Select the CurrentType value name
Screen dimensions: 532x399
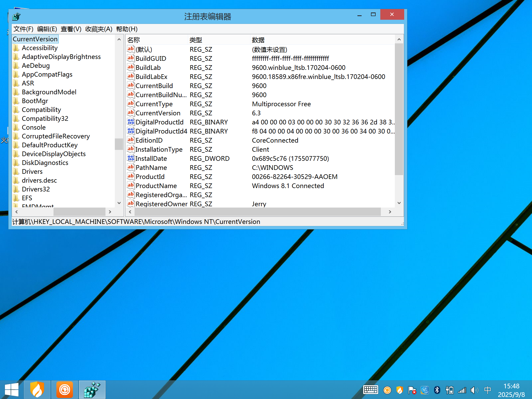point(154,104)
